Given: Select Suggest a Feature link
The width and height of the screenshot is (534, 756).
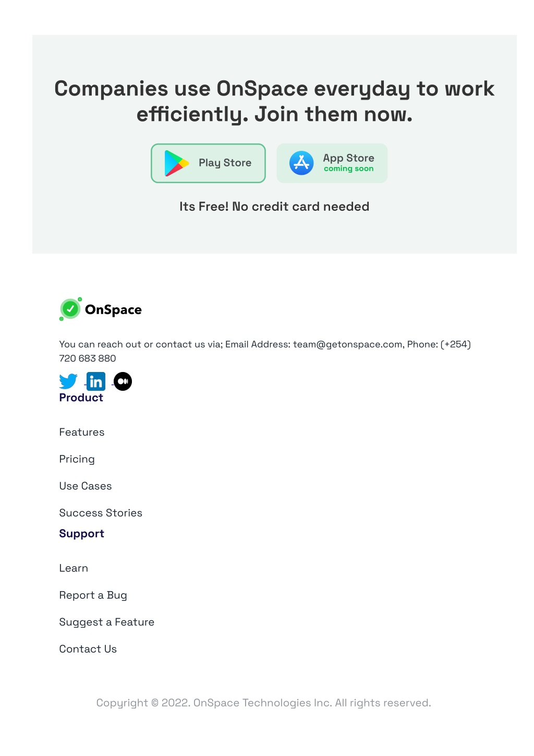Looking at the screenshot, I should 107,622.
